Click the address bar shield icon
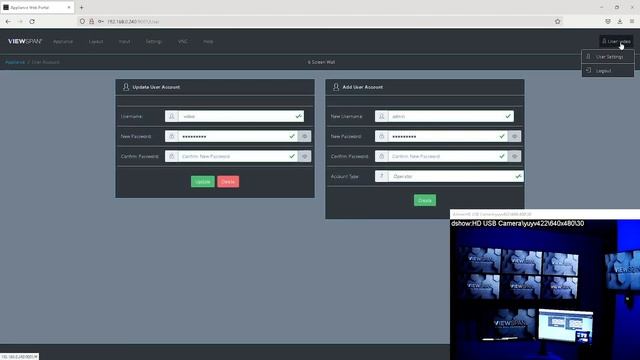Screen dimensions: 640x360 [x=82, y=21]
